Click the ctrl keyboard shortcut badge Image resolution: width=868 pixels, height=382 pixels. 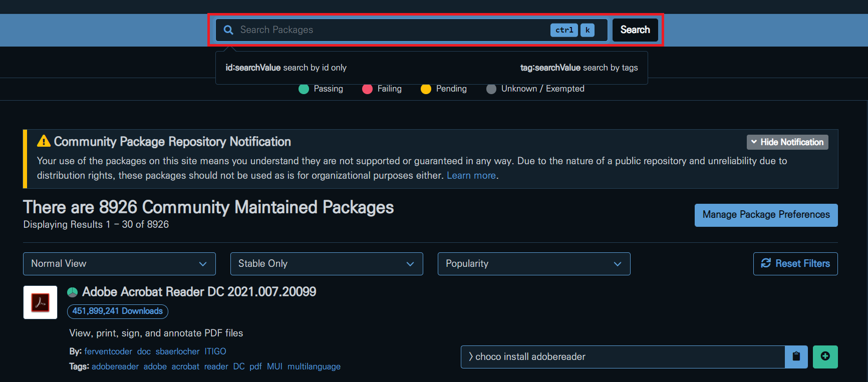pyautogui.click(x=564, y=30)
